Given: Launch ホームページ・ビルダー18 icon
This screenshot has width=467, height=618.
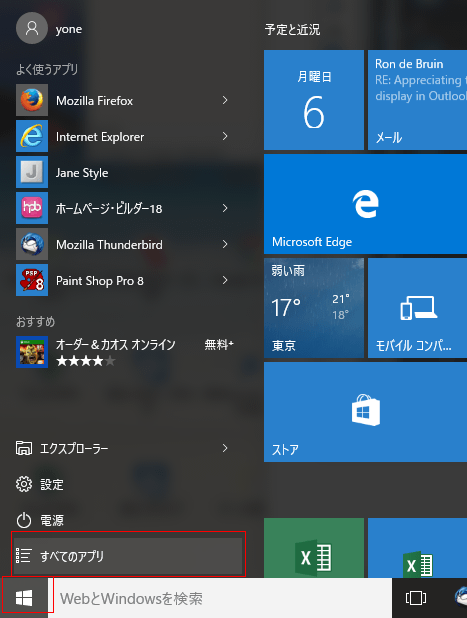Looking at the screenshot, I should coord(32,208).
